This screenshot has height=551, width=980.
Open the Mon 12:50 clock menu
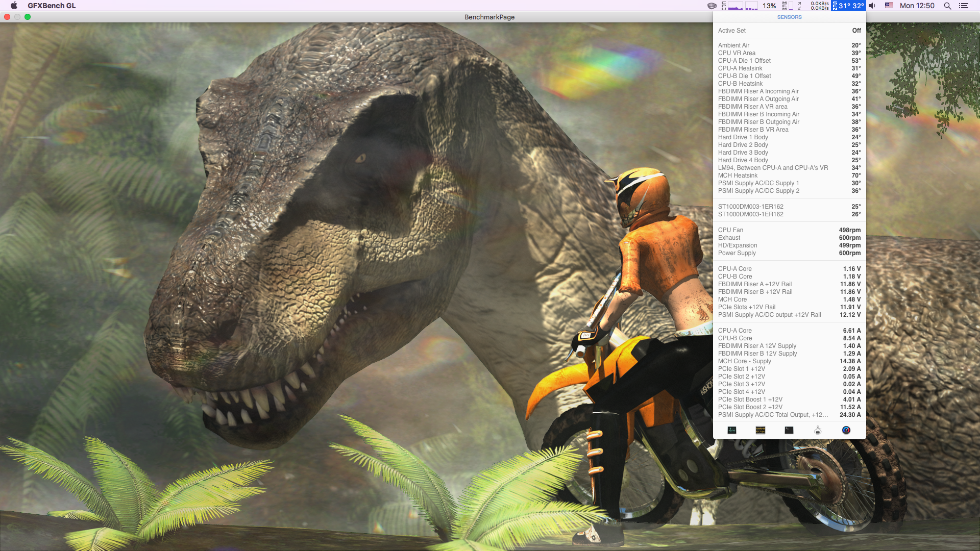point(917,6)
